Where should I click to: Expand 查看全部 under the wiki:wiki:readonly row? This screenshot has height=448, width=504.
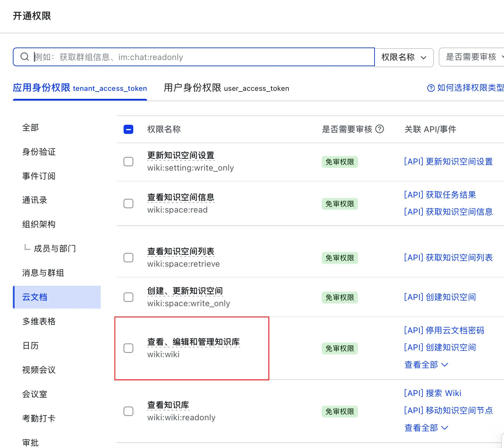(426, 428)
